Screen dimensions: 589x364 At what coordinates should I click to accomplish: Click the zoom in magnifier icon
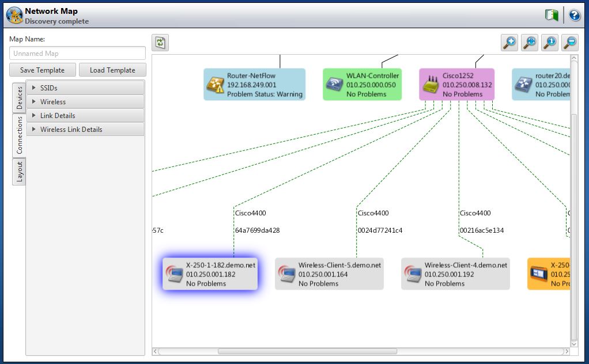click(x=509, y=43)
